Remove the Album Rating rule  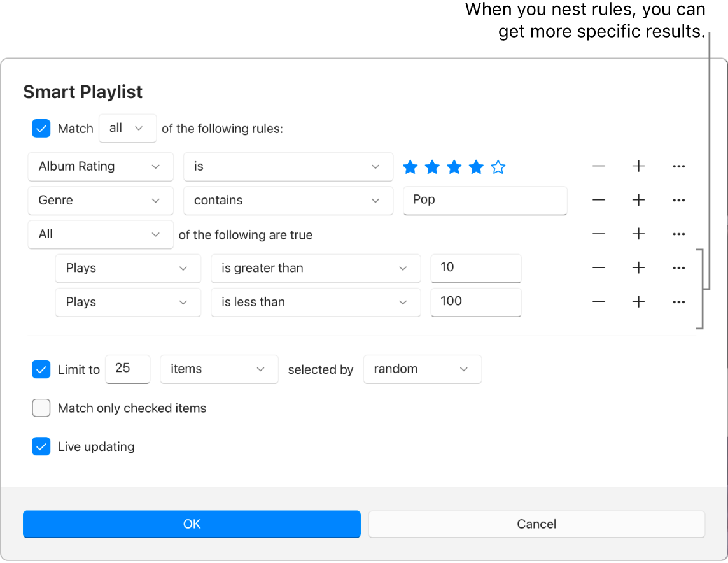coord(598,166)
